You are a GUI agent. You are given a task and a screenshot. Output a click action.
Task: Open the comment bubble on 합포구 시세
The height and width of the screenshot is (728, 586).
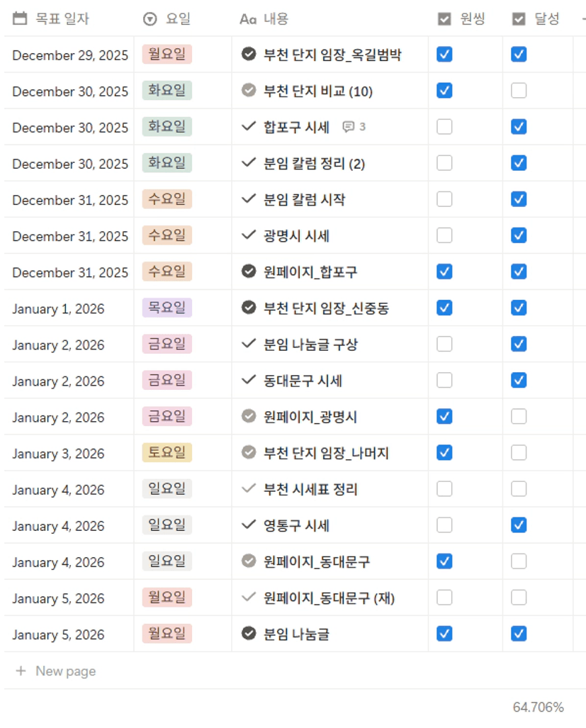(x=354, y=127)
